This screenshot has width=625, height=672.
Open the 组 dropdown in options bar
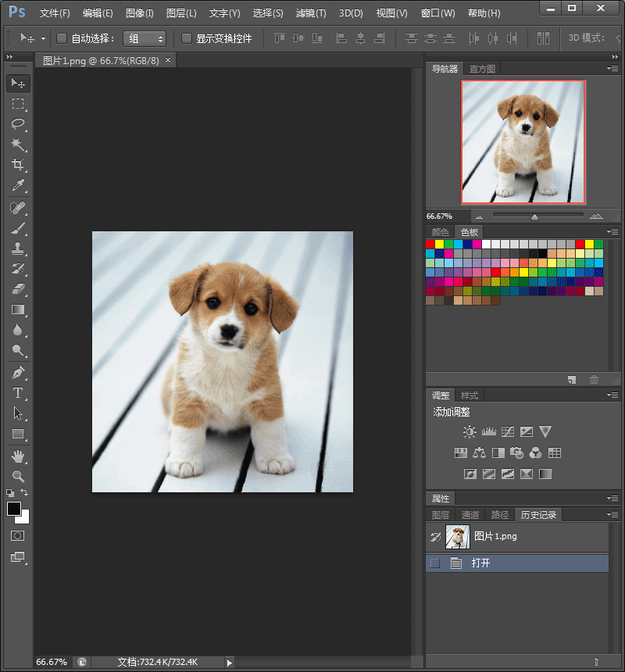[145, 38]
